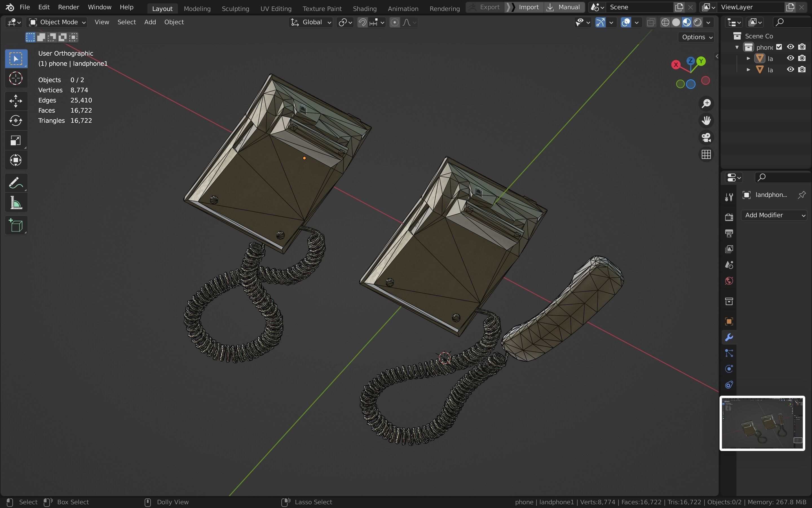Select the Measure tool
The image size is (812, 508).
coord(16,203)
